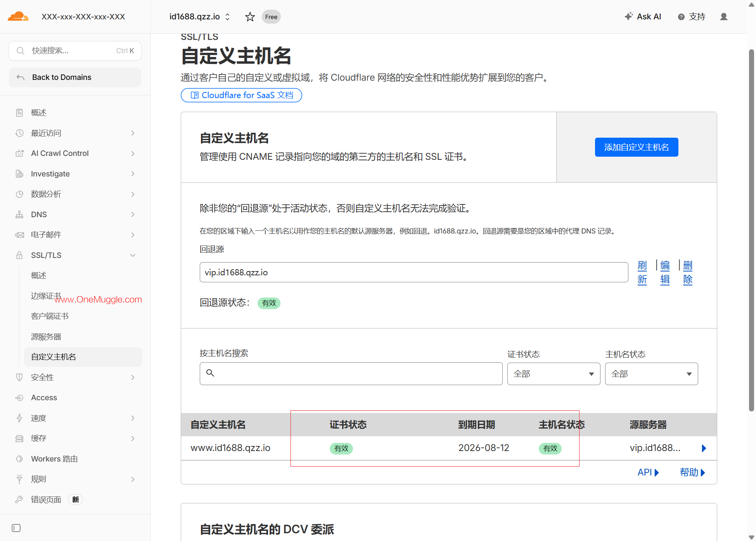The width and height of the screenshot is (756, 541).
Task: Expand the 数据分析 submenu chevron
Action: click(133, 194)
